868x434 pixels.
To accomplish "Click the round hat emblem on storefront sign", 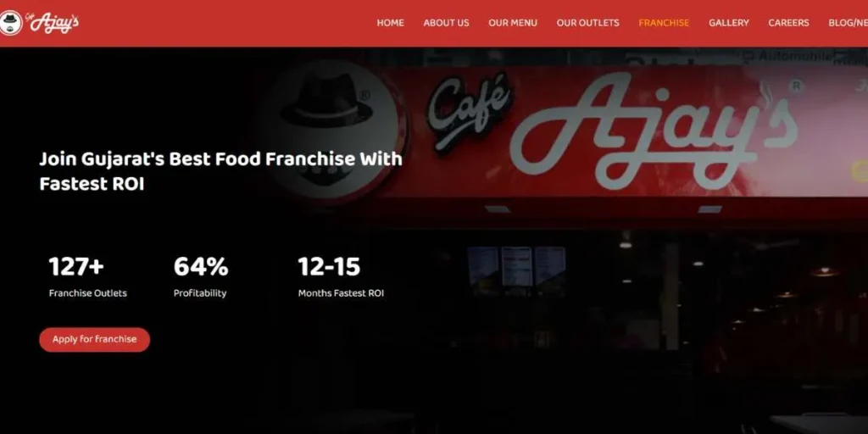I will (336, 130).
